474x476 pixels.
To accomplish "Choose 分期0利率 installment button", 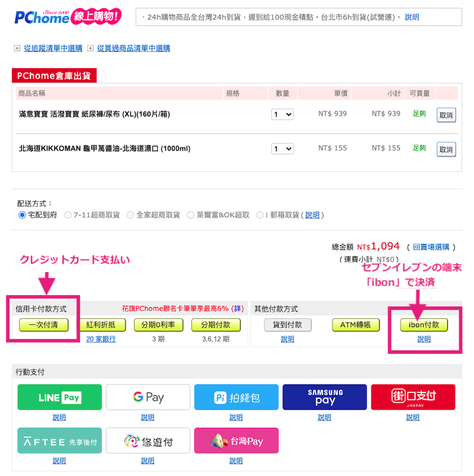I will coord(158,325).
